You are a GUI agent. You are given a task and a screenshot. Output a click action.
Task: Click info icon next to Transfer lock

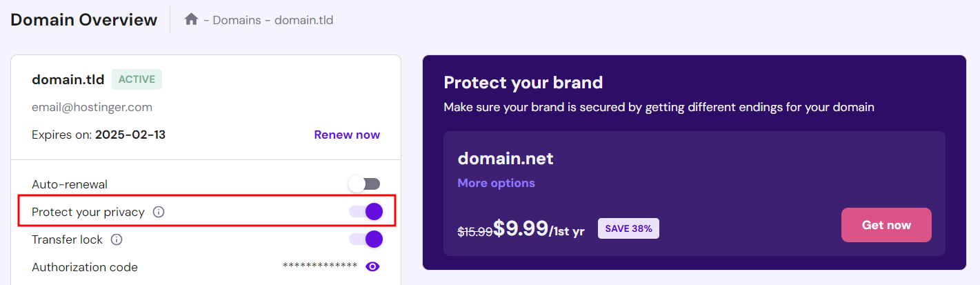pyautogui.click(x=117, y=239)
